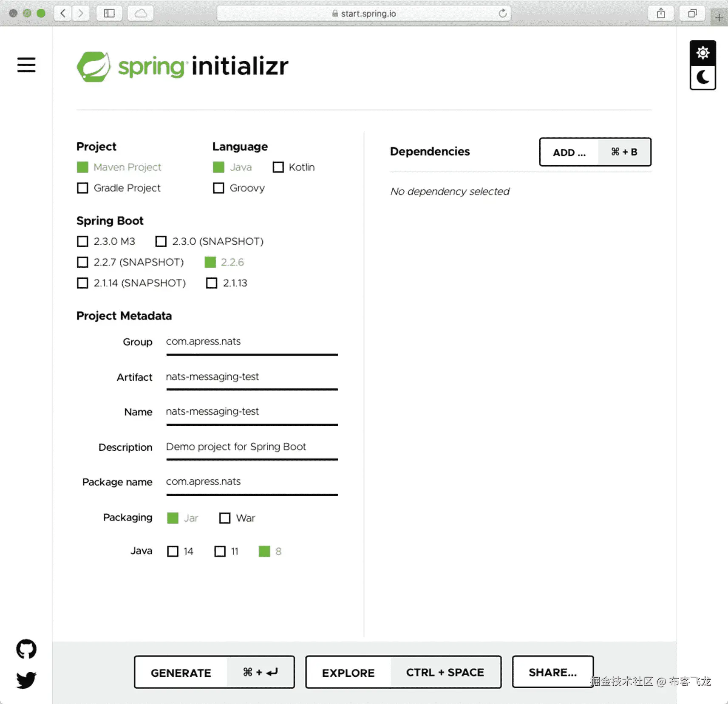Go forward in Safari

coord(81,13)
